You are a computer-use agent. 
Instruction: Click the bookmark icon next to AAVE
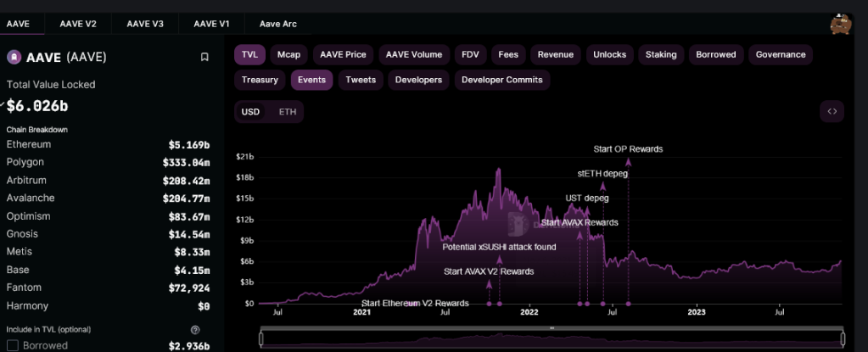coord(204,58)
